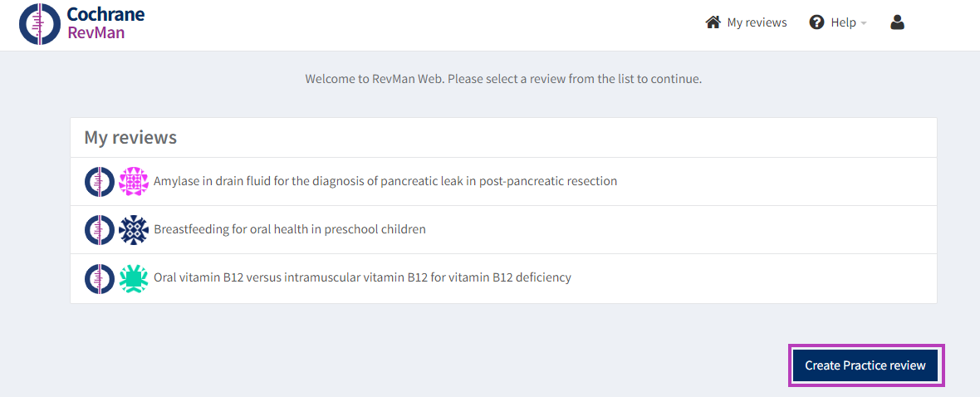980x397 pixels.
Task: Open Amylase in drain fluid review title
Action: click(385, 181)
